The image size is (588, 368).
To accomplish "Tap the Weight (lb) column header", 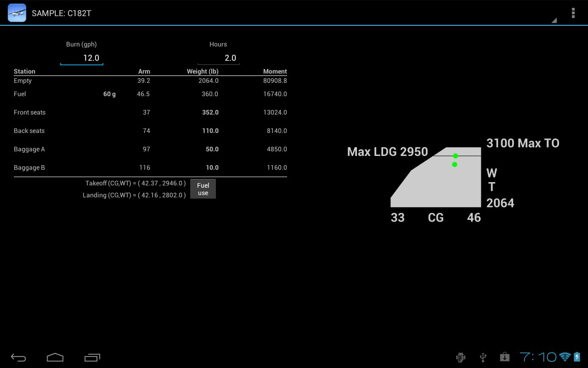I will [x=203, y=71].
